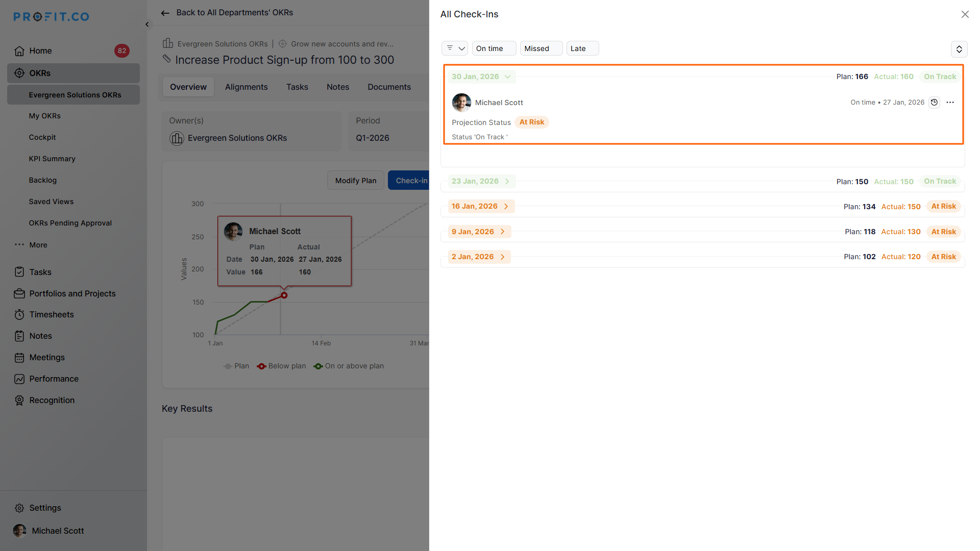This screenshot has width=980, height=551.
Task: Click the red below-plan chart data point
Action: pyautogui.click(x=284, y=295)
